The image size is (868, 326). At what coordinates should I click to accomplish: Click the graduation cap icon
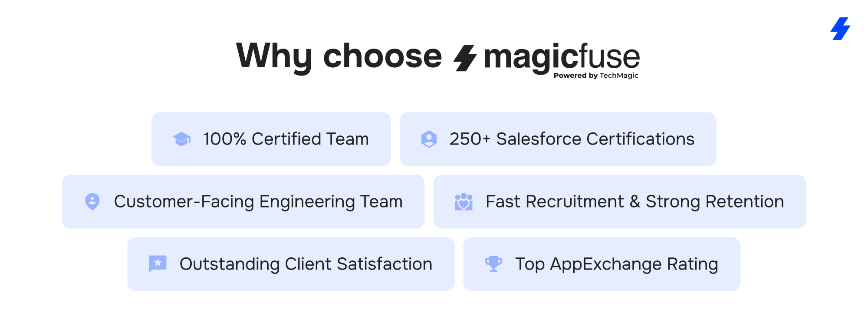pyautogui.click(x=182, y=139)
